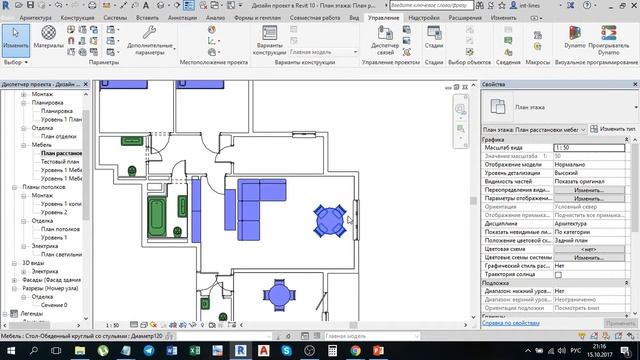Open the Справка по свойствам link

pos(511,323)
